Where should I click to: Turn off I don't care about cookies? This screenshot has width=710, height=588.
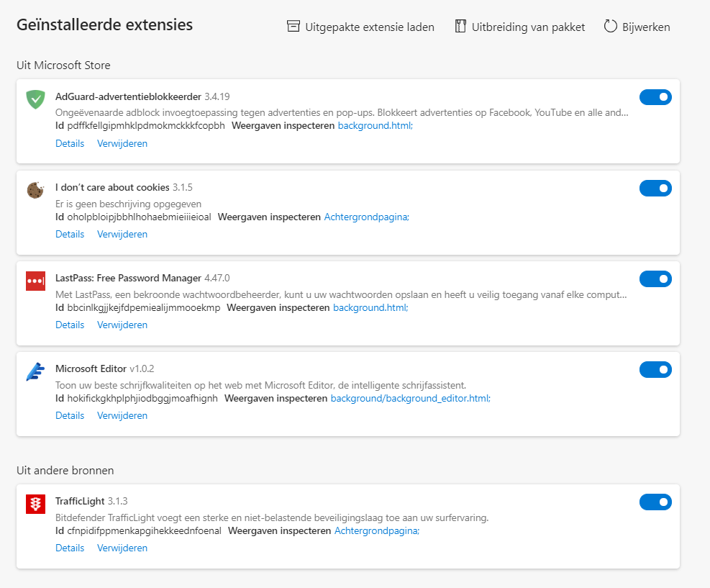coord(655,188)
